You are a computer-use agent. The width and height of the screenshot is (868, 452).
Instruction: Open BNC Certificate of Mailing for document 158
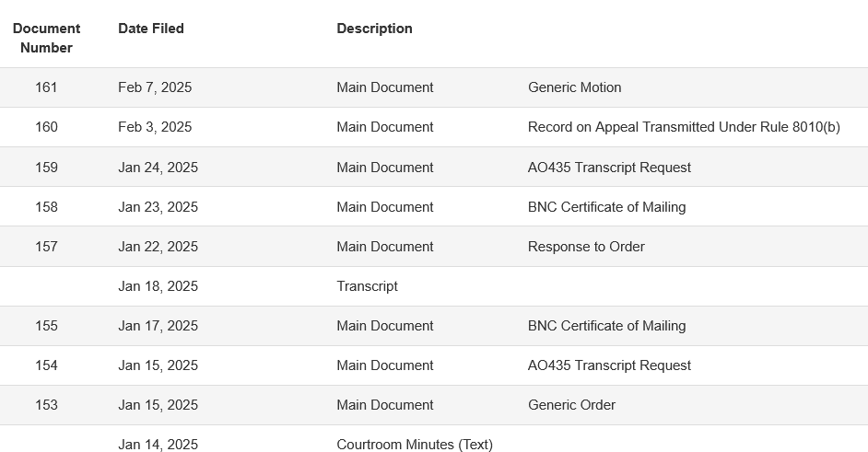(606, 207)
